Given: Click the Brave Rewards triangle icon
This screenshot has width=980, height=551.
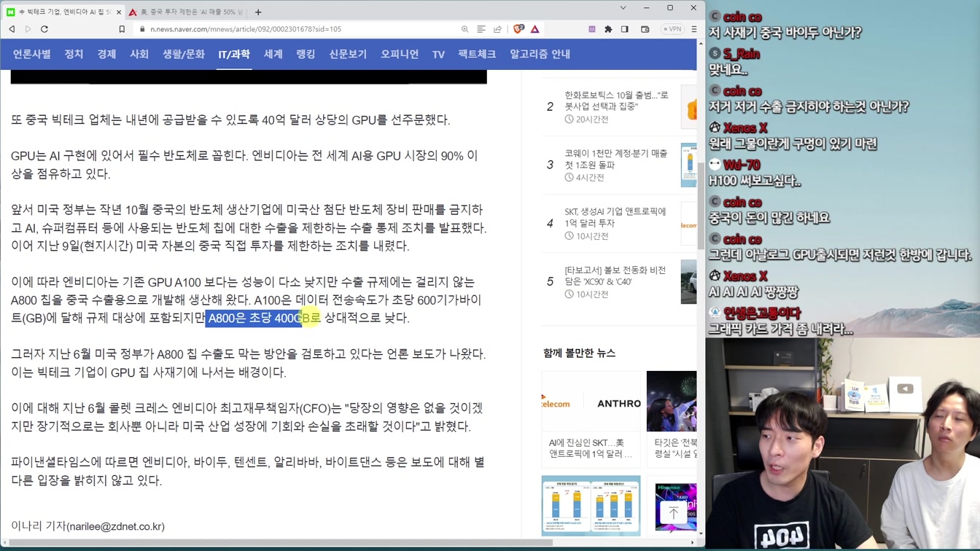Looking at the screenshot, I should coord(535,29).
